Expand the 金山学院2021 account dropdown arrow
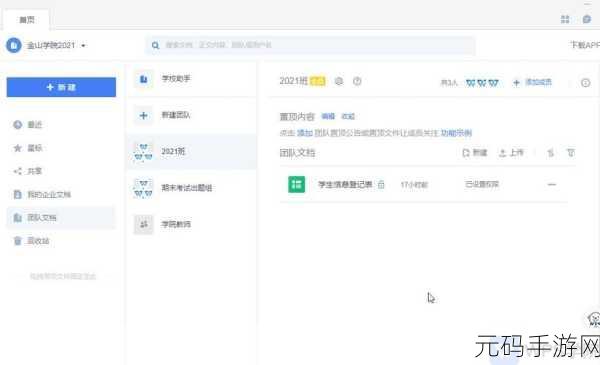 pos(83,46)
